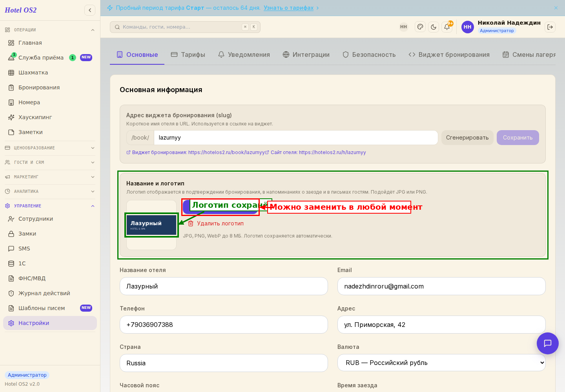Image resolution: width=565 pixels, height=392 pixels.
Task: Open Замки in sidebar
Action: (50, 234)
